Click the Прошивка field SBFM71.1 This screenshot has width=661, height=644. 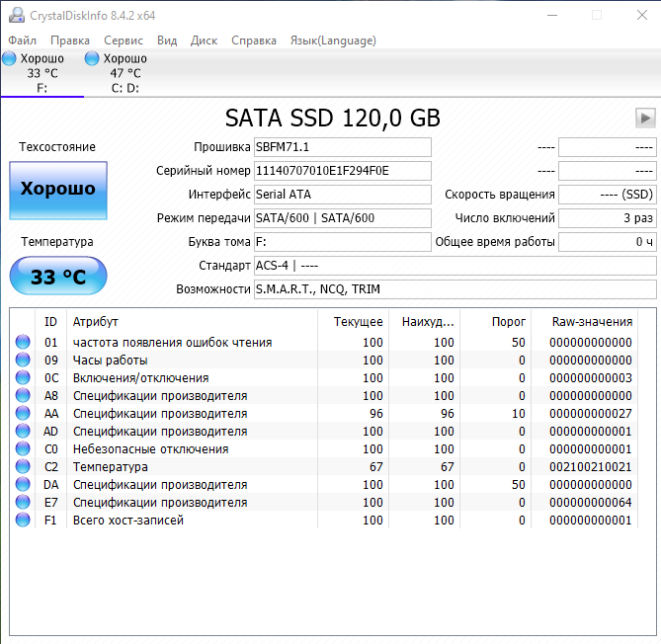342,147
